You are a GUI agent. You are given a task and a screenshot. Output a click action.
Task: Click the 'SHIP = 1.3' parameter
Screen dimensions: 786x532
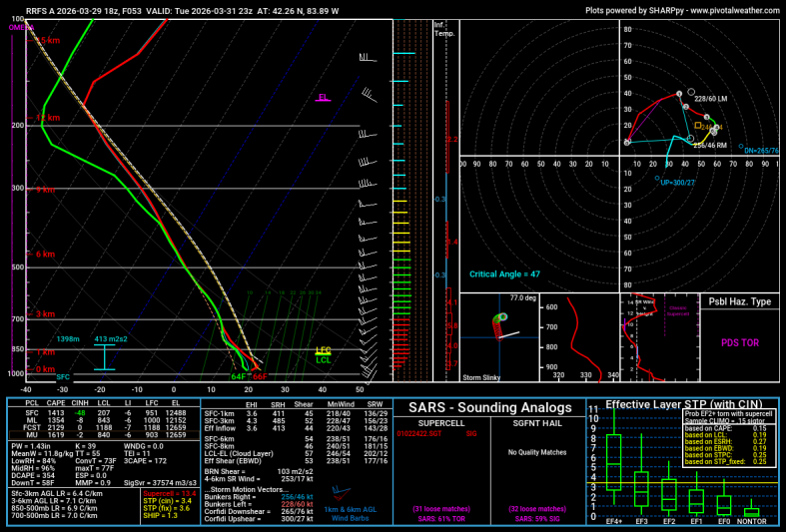(x=161, y=515)
